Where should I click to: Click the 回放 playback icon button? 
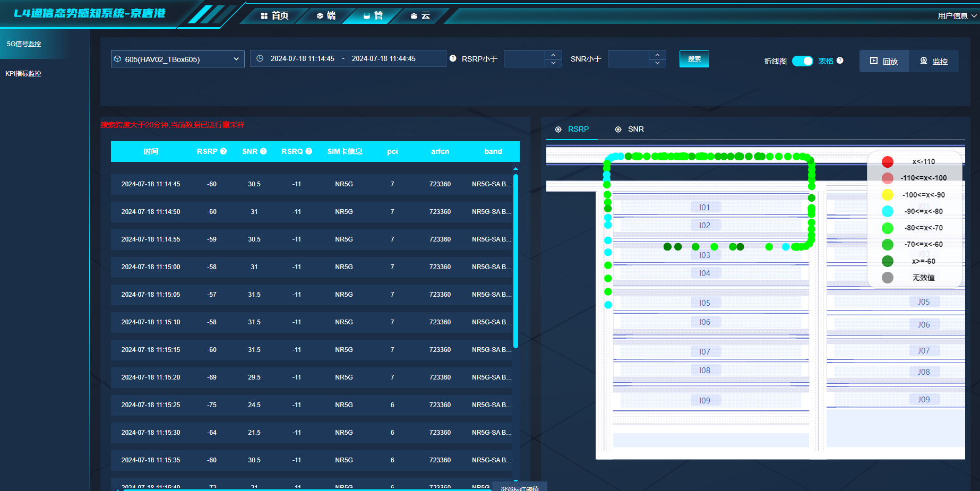coord(884,61)
